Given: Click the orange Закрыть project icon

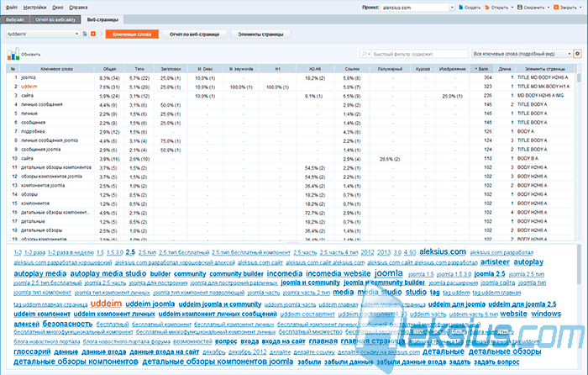Looking at the screenshot, I should [556, 7].
